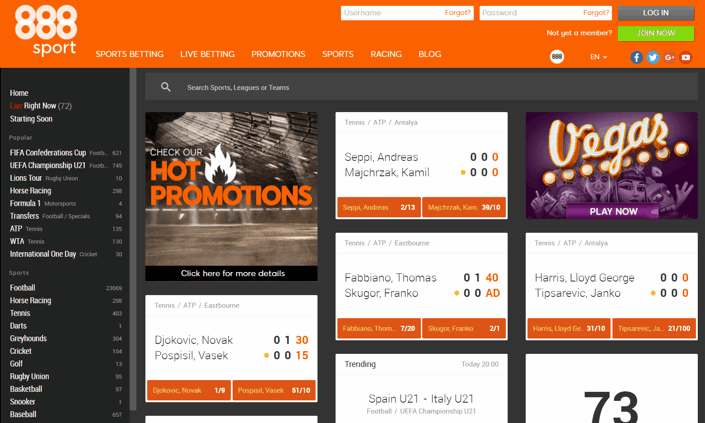Select UEFA Championship U21 in Popular
Screen dimensions: 705x423
pos(66,165)
